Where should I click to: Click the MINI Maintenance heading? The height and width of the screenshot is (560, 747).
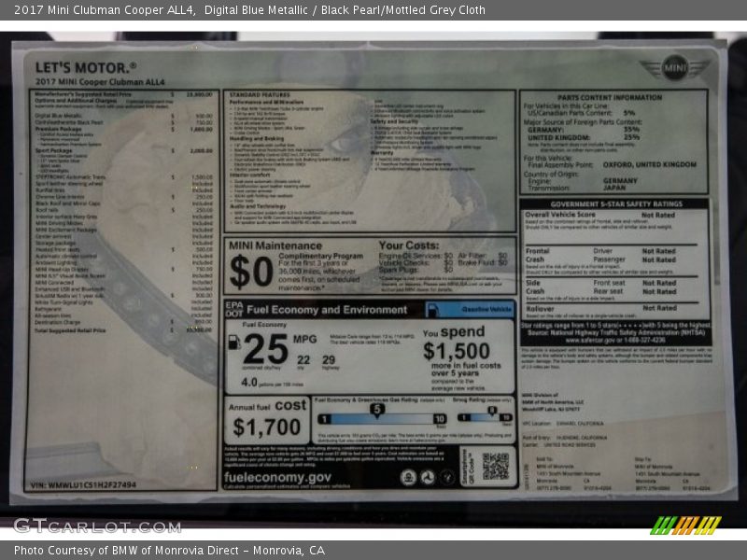coord(275,245)
